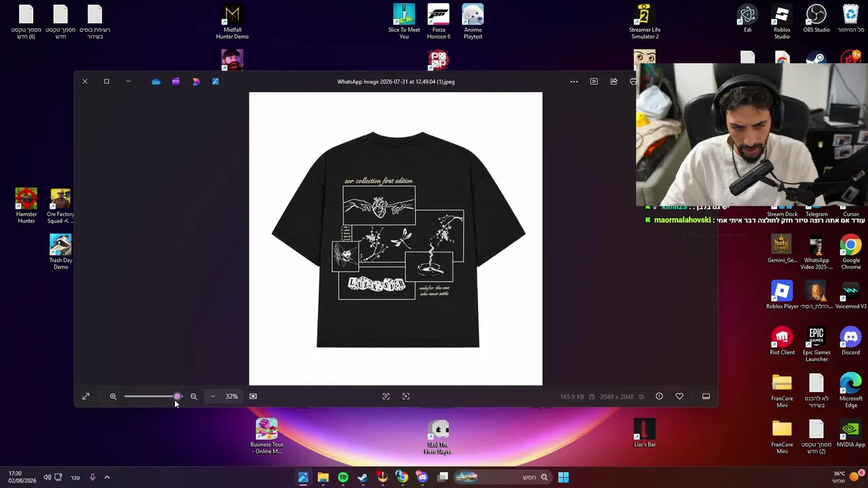The width and height of the screenshot is (868, 488).
Task: Click the 165.9 KB file size text
Action: coord(572,396)
